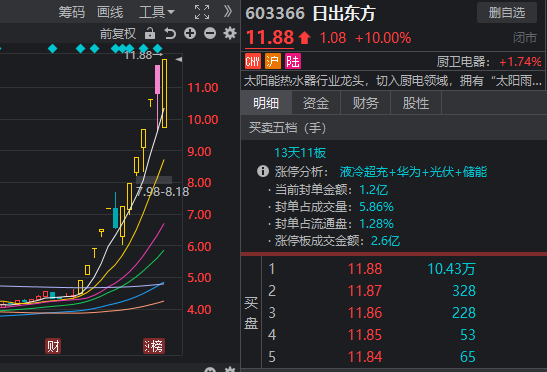The width and height of the screenshot is (547, 372).
Task: Click the CNY currency badge
Action: click(253, 62)
